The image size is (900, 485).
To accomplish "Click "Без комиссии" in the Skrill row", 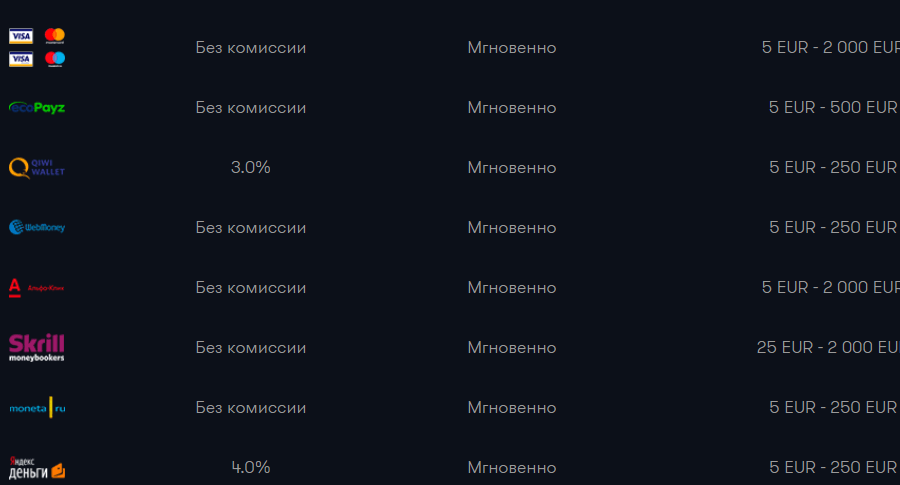I will point(250,347).
